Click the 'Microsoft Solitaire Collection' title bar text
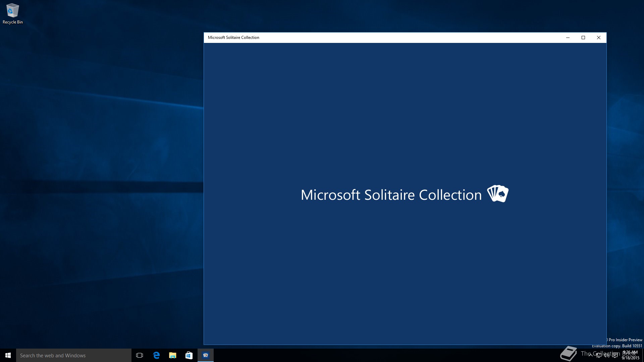The image size is (644, 362). (233, 38)
